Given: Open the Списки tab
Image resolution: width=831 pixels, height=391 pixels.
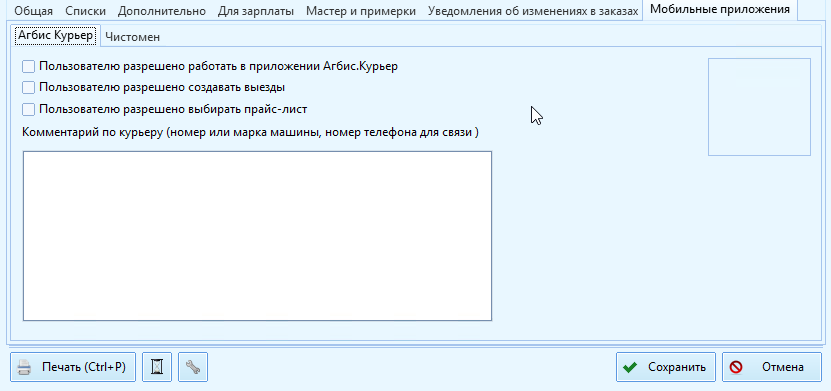Looking at the screenshot, I should [86, 11].
